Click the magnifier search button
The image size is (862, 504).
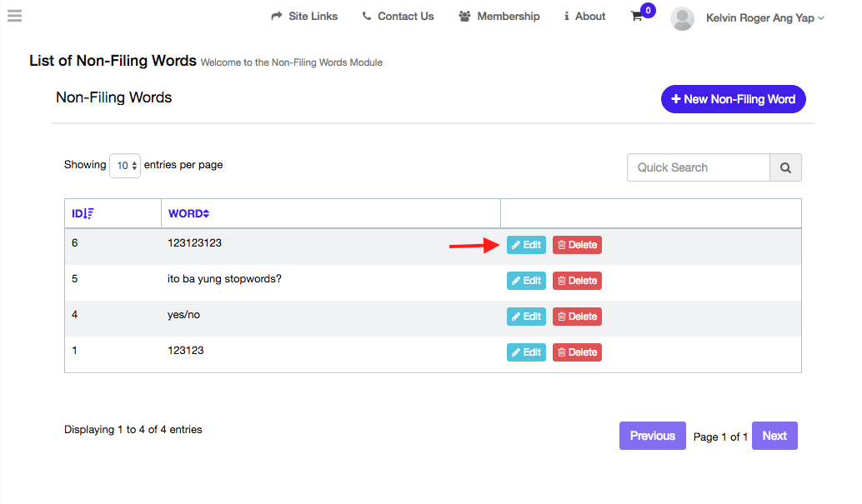pyautogui.click(x=785, y=167)
